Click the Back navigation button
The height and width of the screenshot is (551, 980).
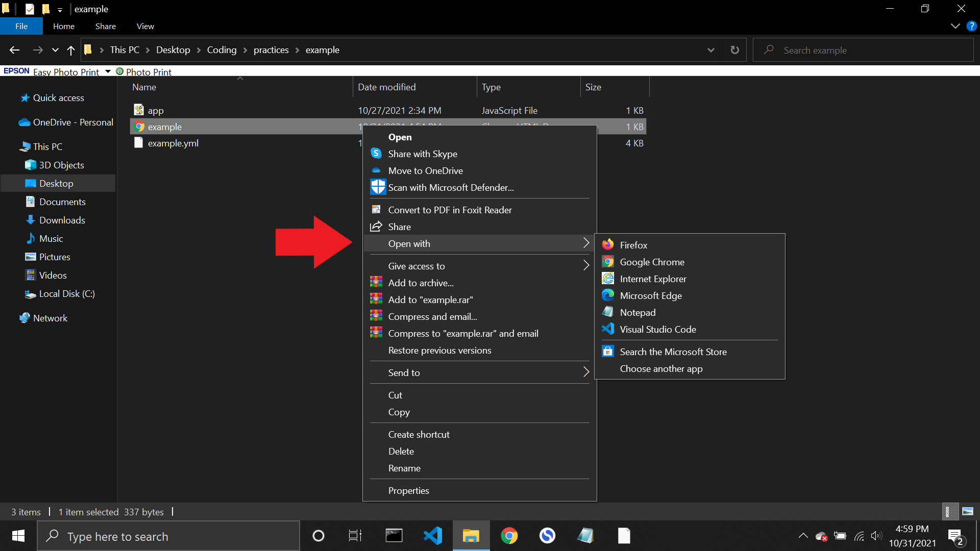coord(14,49)
